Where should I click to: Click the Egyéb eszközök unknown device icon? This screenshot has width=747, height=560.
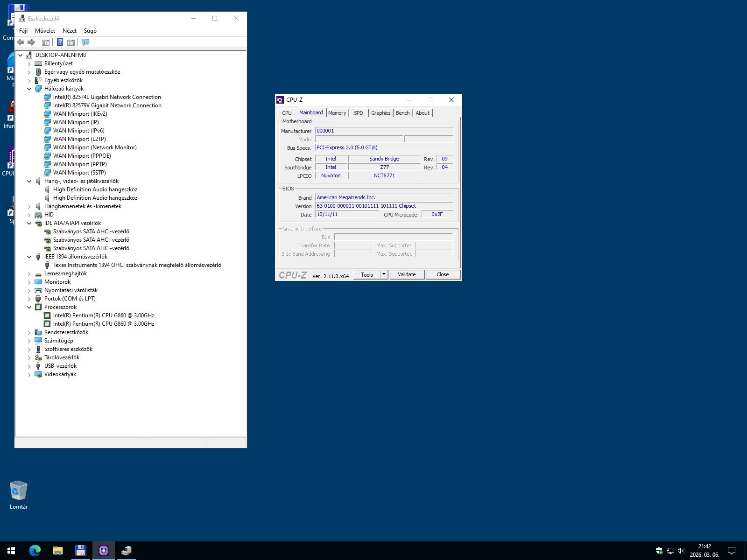[38, 80]
